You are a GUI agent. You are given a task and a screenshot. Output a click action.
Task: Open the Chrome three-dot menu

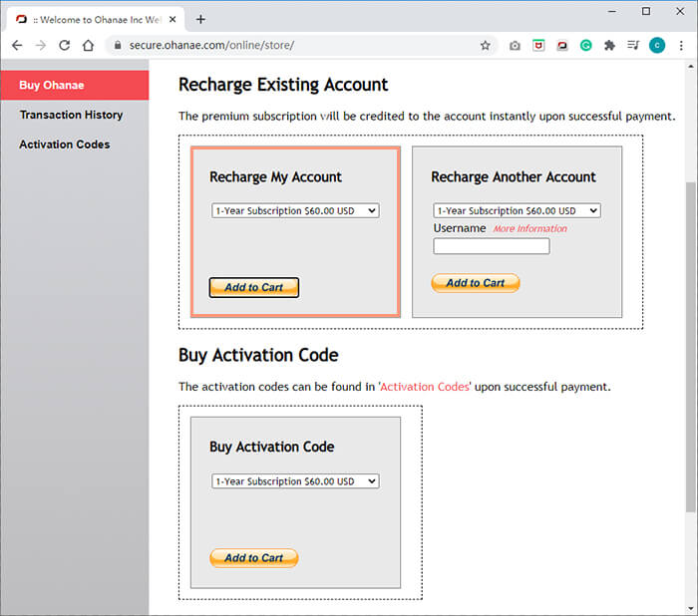pyautogui.click(x=682, y=45)
